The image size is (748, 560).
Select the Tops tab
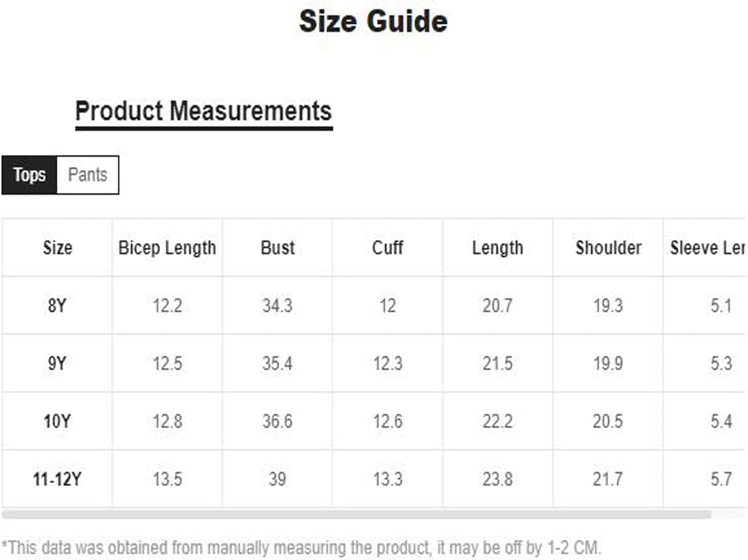pyautogui.click(x=29, y=175)
